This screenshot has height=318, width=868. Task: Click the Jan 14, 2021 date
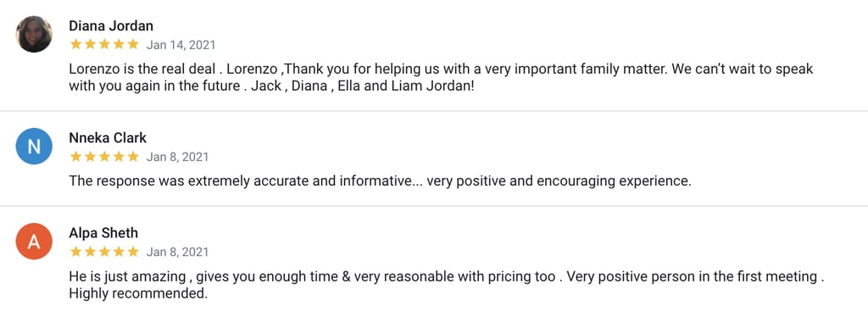click(x=181, y=45)
